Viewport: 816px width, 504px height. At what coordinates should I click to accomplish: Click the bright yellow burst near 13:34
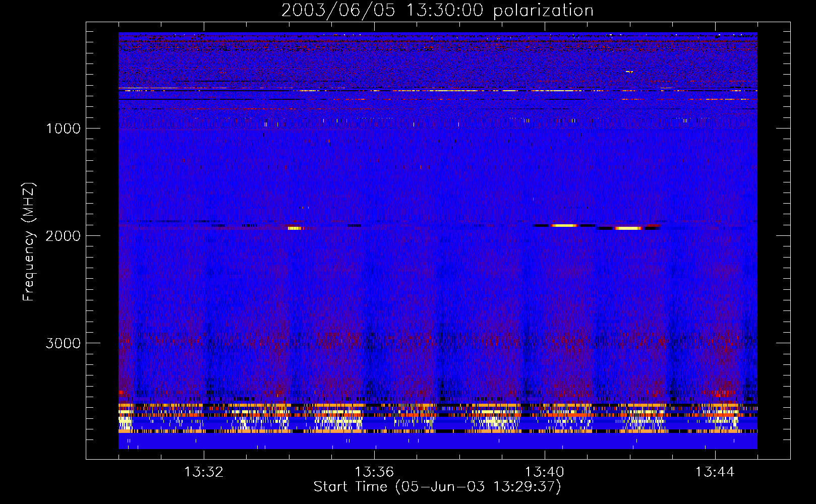[295, 228]
